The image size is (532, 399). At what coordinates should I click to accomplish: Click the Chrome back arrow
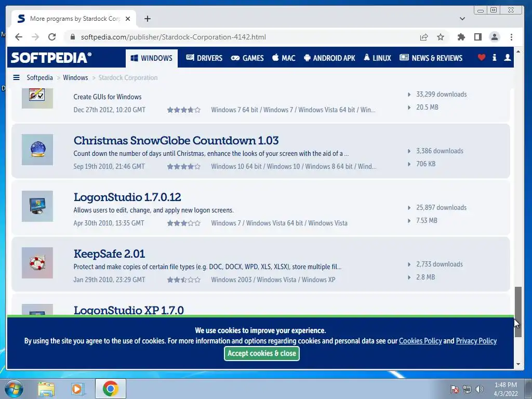(19, 37)
